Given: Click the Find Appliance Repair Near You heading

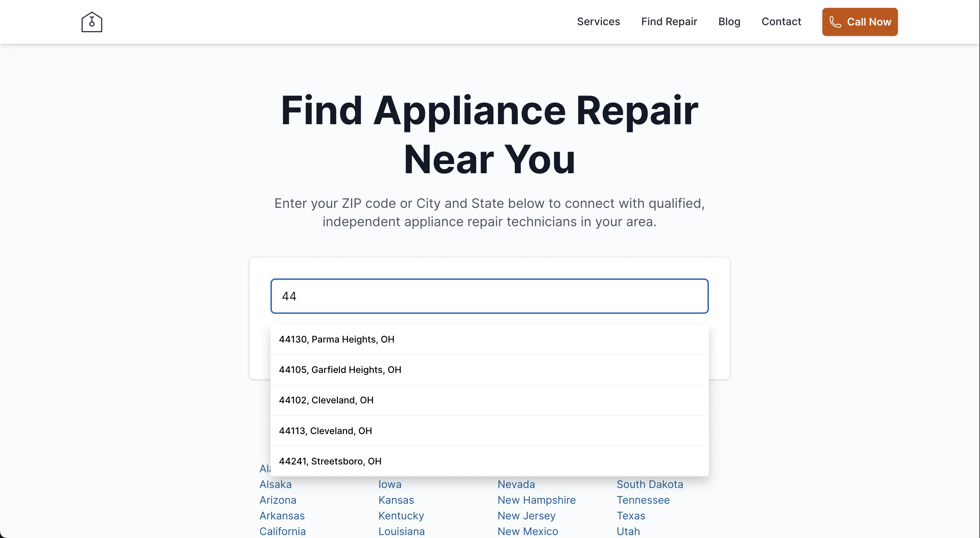Looking at the screenshot, I should pos(489,135).
